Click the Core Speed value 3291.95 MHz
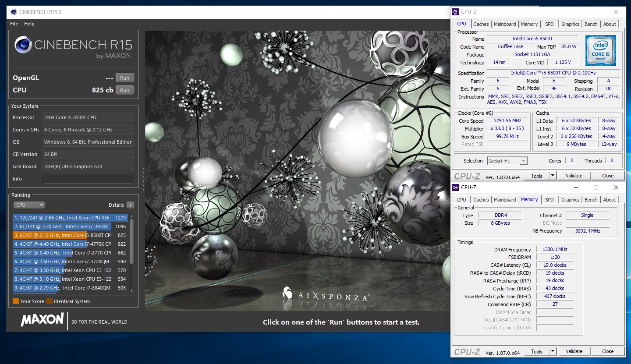Screen dimensions: 631x364 [x=507, y=121]
